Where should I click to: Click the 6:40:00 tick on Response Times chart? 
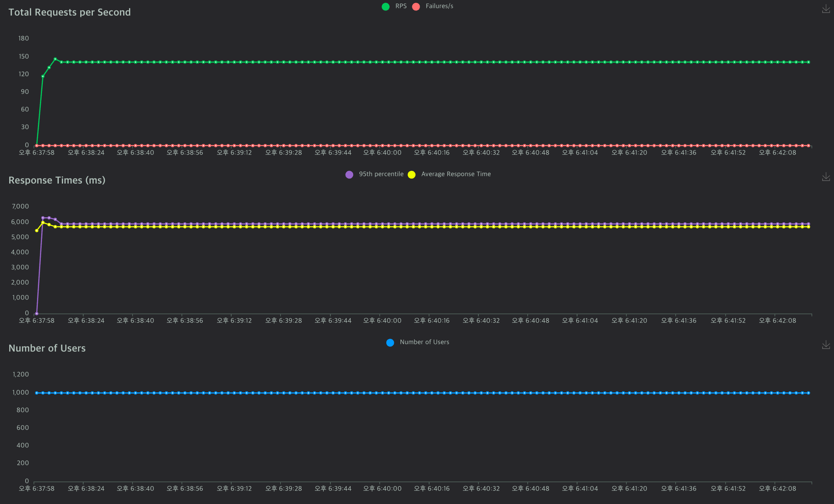tap(382, 320)
